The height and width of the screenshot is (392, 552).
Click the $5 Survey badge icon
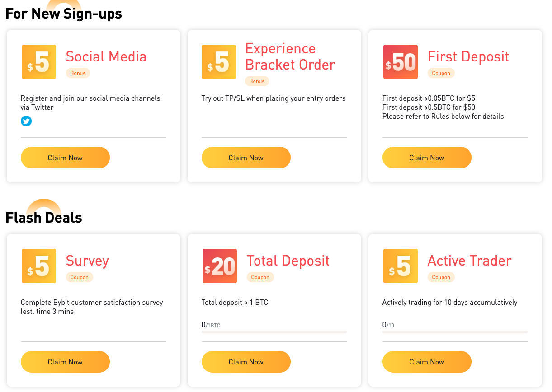click(x=39, y=266)
